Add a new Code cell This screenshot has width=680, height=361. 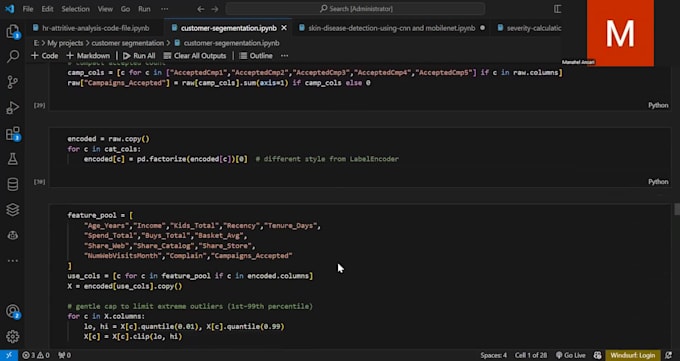point(45,56)
